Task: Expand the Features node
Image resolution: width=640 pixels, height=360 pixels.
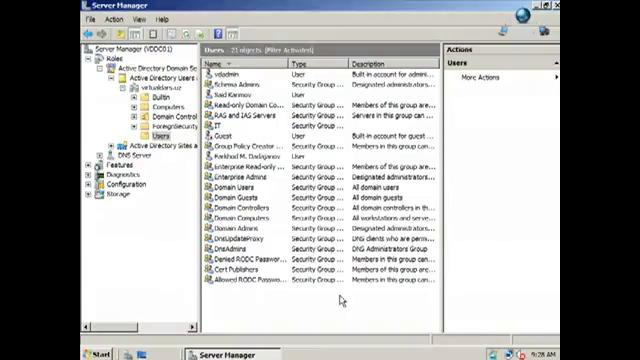Action: tap(88, 165)
